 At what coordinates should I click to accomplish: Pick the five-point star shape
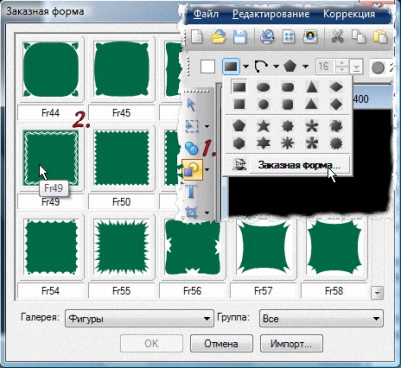click(x=263, y=126)
